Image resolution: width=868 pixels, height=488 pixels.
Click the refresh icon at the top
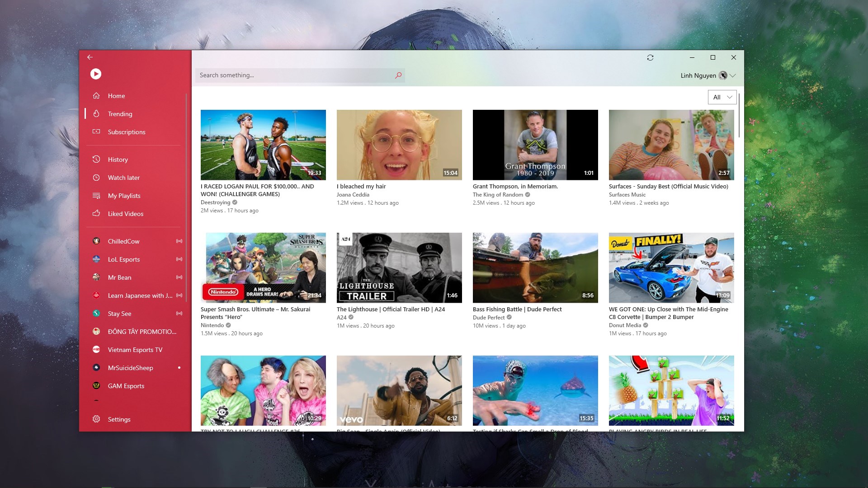click(650, 57)
